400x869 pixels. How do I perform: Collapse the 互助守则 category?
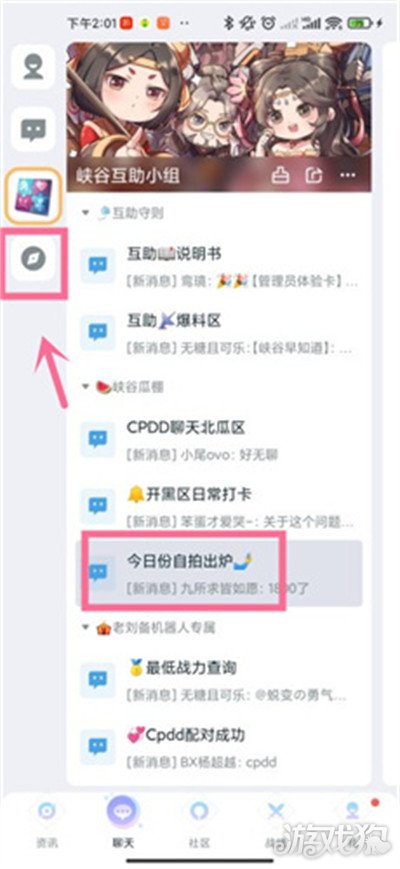pos(85,213)
